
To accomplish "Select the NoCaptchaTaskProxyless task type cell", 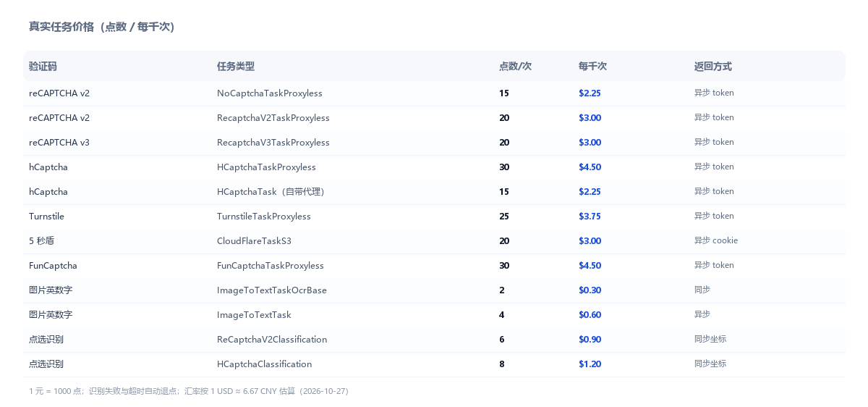I will point(270,93).
